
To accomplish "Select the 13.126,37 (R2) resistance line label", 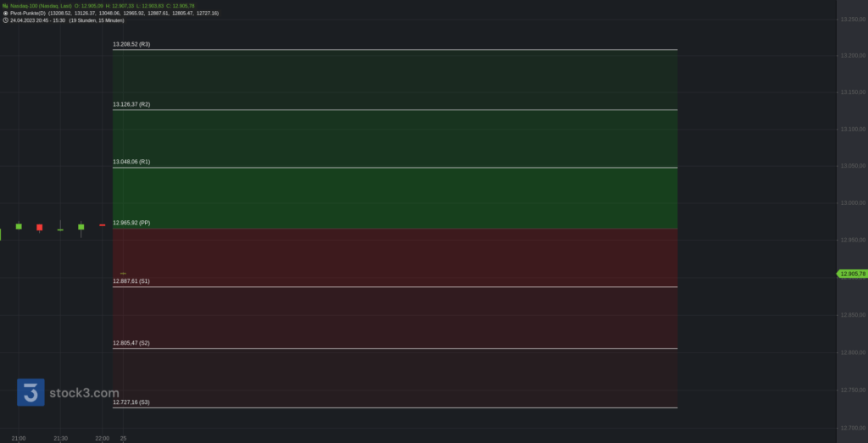I will pos(131,104).
